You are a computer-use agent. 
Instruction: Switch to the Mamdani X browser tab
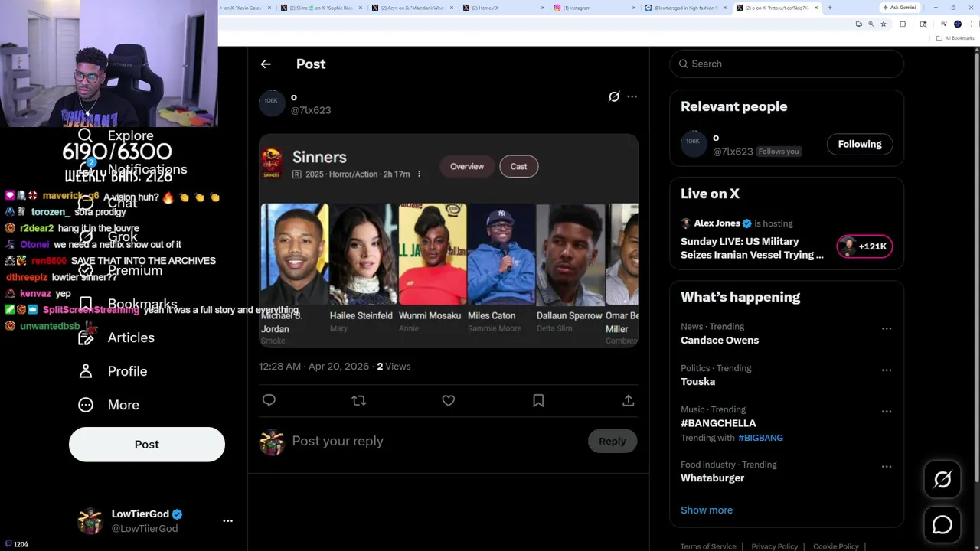tap(413, 8)
